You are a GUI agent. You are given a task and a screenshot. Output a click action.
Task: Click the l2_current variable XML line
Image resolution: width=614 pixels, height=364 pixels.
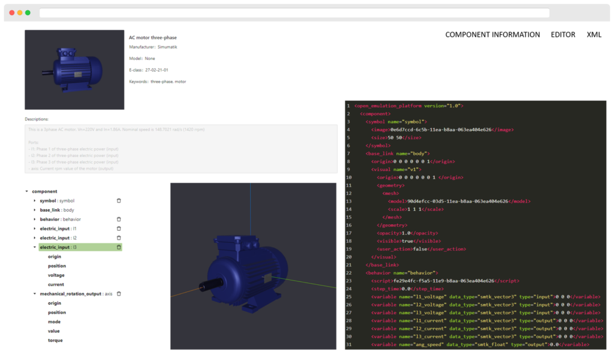(487, 329)
